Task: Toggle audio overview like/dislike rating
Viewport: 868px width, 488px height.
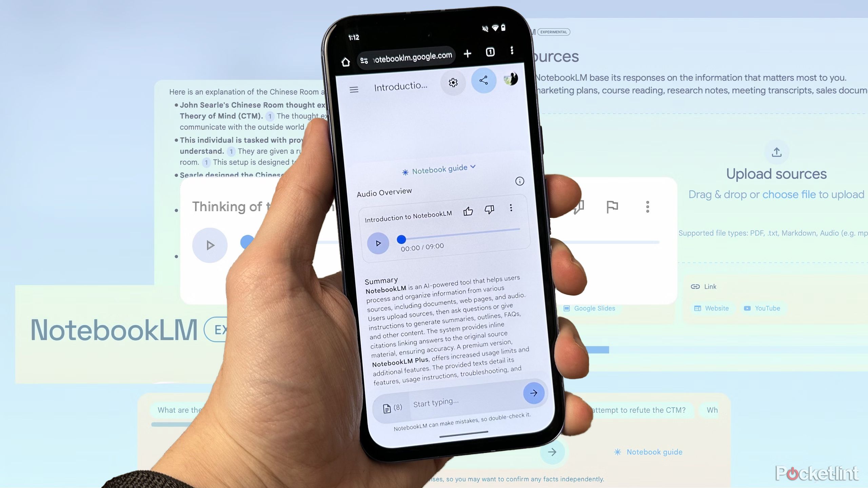Action: (x=469, y=208)
